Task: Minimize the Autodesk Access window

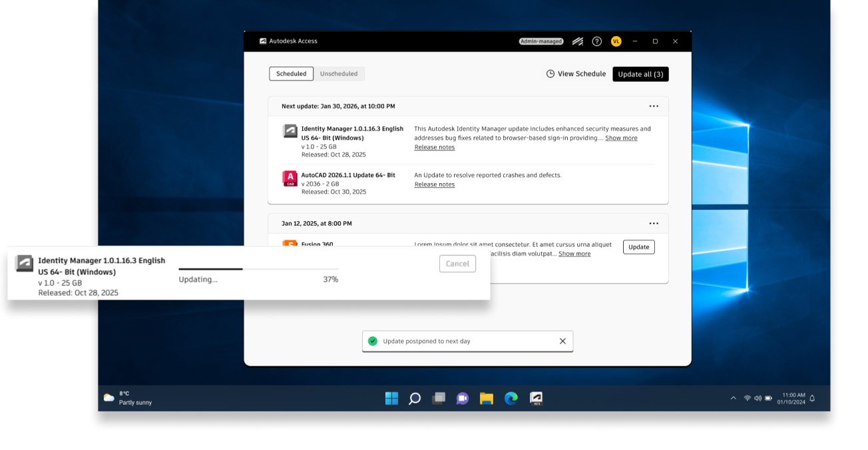Action: point(635,41)
